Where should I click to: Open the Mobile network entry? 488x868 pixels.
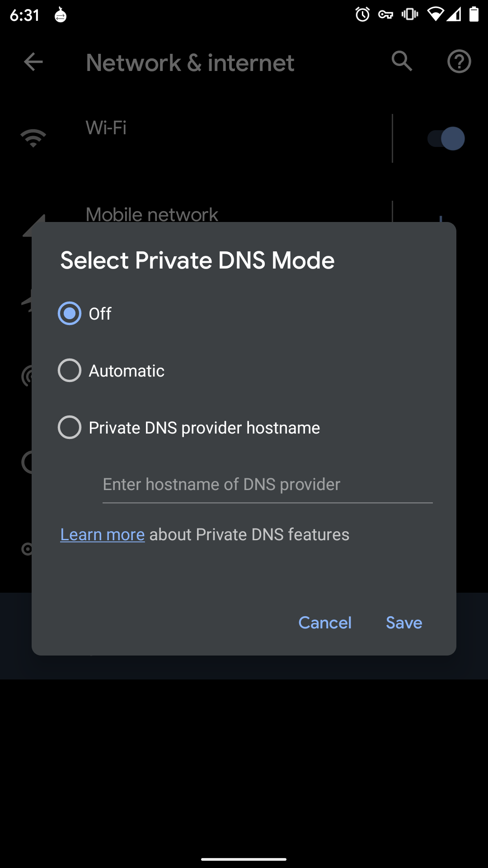click(152, 213)
